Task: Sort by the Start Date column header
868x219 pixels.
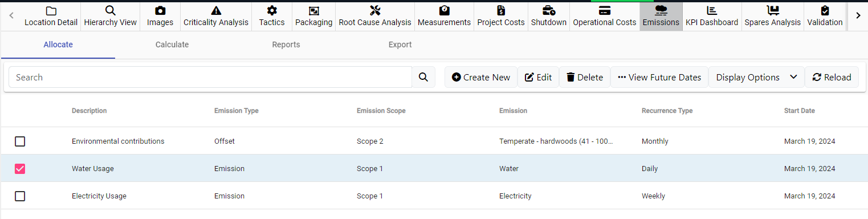Action: click(x=799, y=111)
